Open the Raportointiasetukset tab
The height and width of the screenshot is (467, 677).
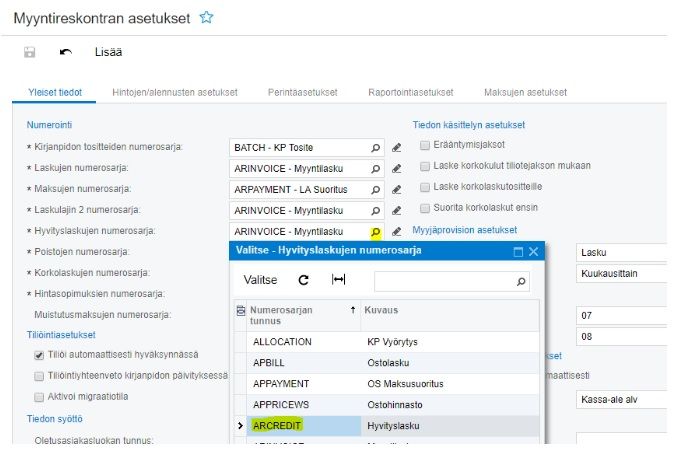coord(410,93)
